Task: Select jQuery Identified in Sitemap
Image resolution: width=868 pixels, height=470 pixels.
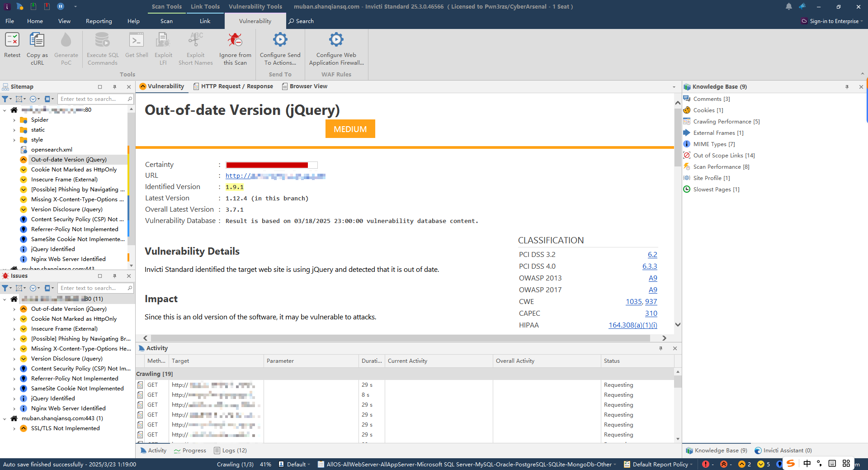Action: [53, 249]
